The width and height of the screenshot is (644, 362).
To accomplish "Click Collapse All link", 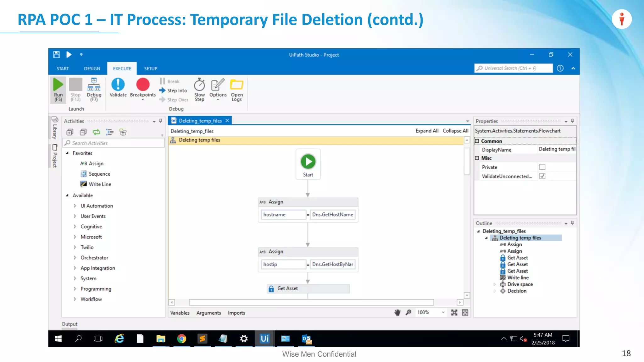I will pyautogui.click(x=455, y=131).
